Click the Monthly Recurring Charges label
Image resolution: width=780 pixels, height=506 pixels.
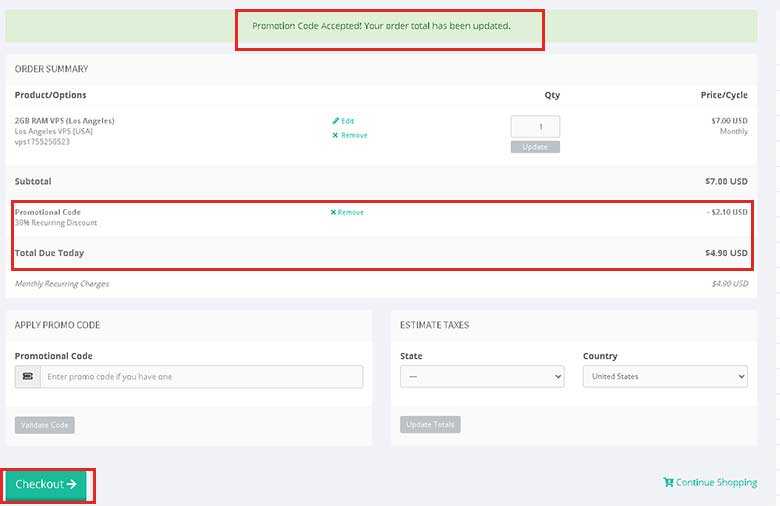62,284
